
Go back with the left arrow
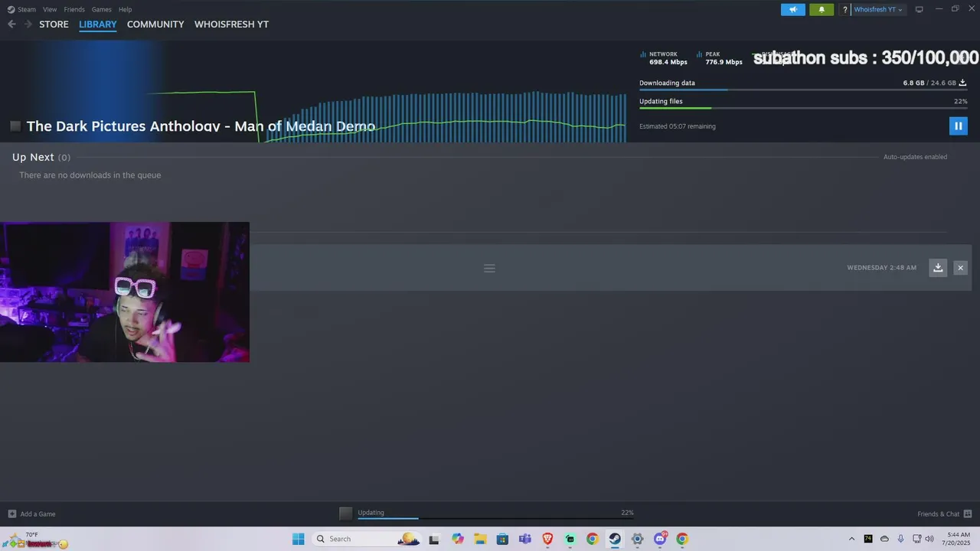[x=11, y=24]
